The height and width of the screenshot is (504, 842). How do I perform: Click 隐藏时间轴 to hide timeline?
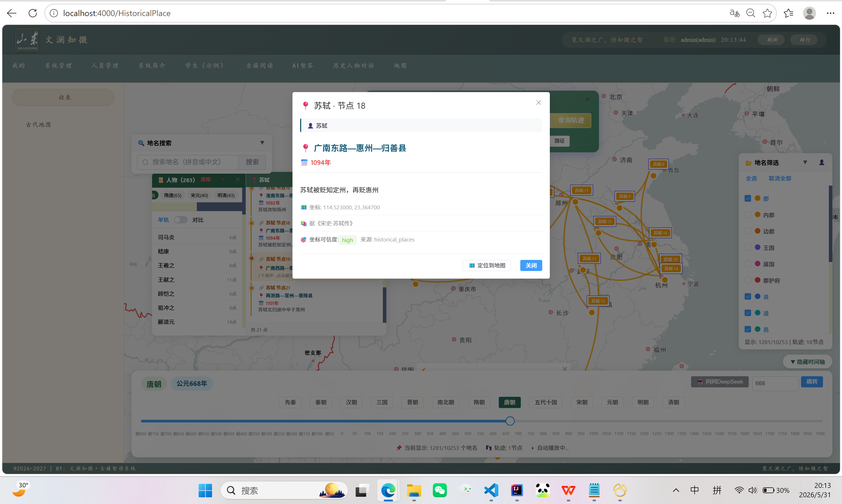[x=808, y=362]
